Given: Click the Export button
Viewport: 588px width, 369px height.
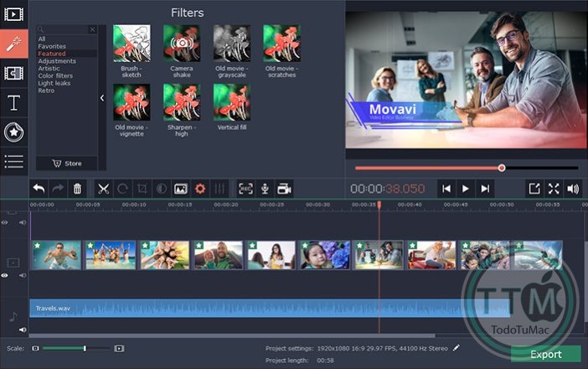Looking at the screenshot, I should tap(545, 354).
